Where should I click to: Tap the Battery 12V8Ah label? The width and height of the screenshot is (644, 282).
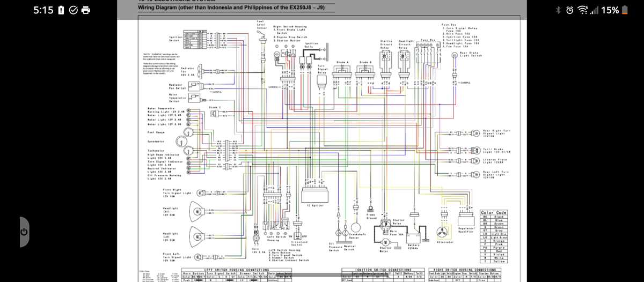coord(414,246)
